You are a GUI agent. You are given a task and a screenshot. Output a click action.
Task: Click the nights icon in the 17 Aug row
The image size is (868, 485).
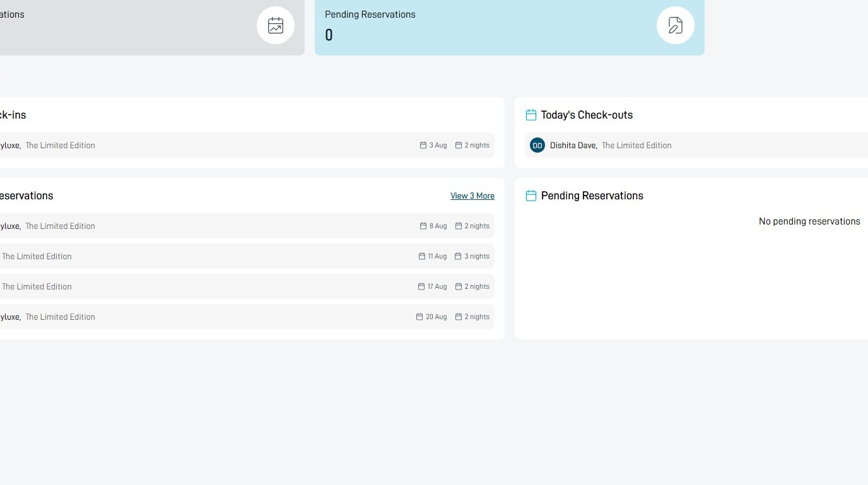459,286
